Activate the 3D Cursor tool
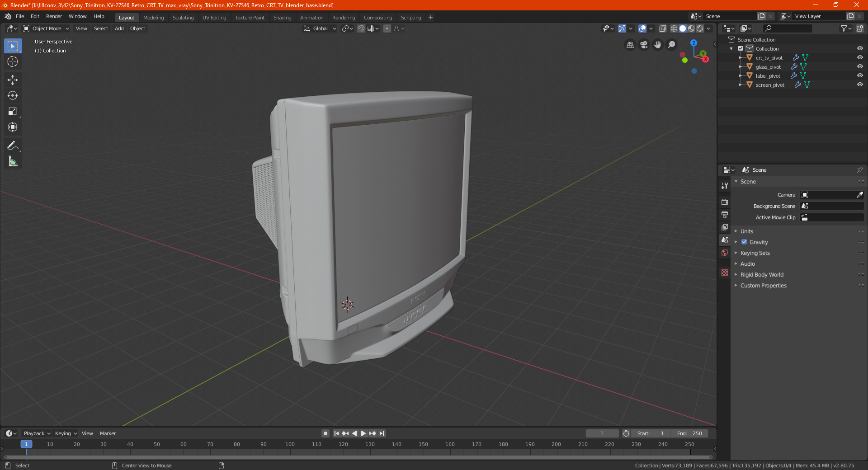 [x=13, y=61]
